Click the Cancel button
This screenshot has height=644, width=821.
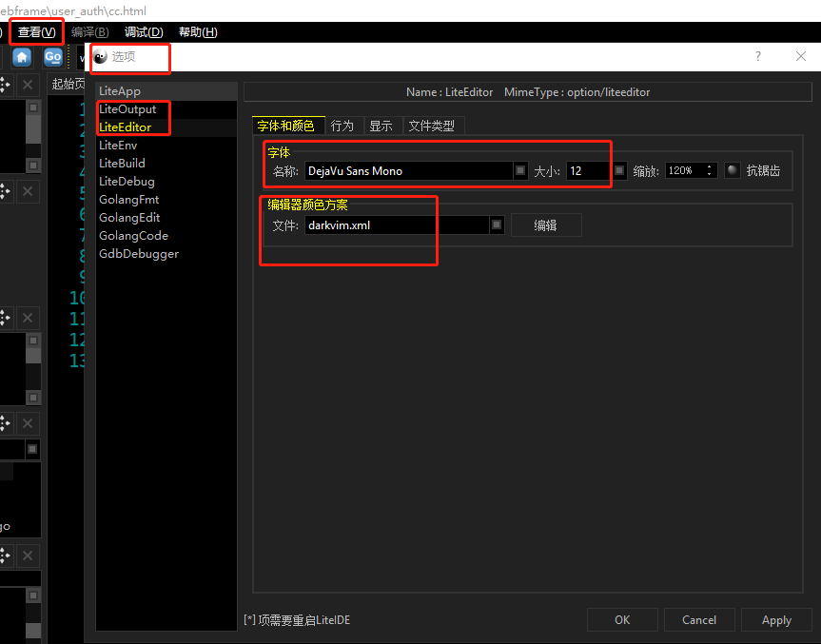point(699,620)
